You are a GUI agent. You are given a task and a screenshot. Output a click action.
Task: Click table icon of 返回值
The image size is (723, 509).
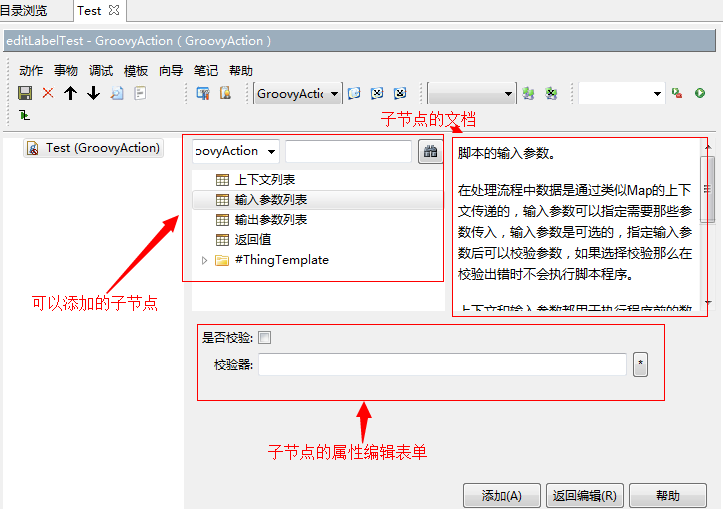click(x=222, y=240)
